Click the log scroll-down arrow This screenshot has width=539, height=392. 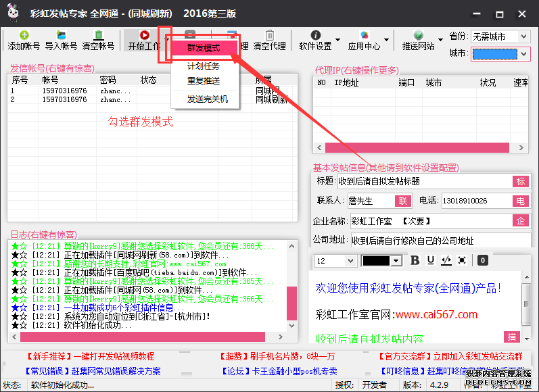point(291,325)
